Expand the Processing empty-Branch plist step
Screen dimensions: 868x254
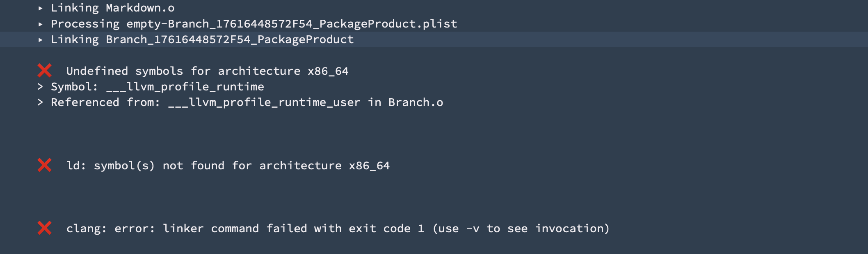point(41,24)
